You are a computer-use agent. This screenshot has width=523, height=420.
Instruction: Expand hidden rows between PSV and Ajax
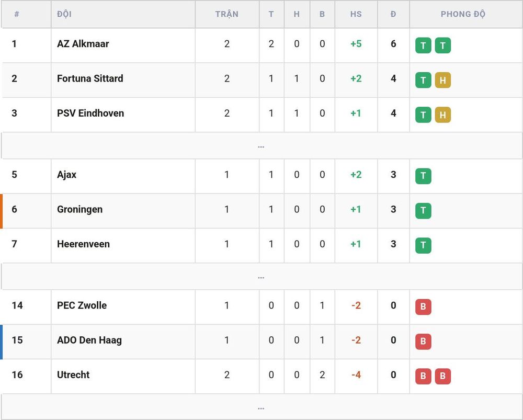pos(261,146)
